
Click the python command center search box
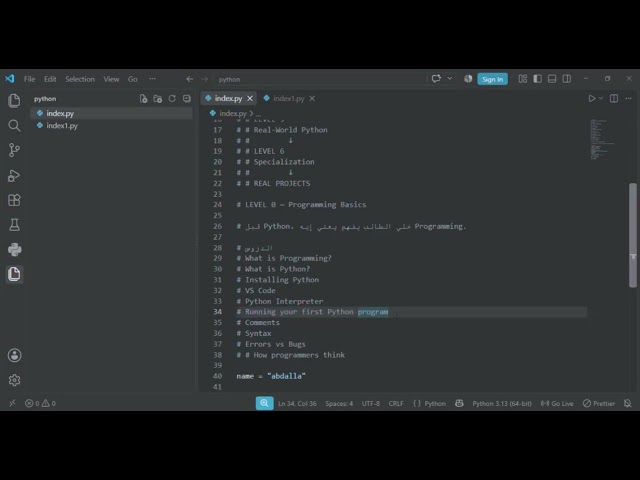point(320,79)
